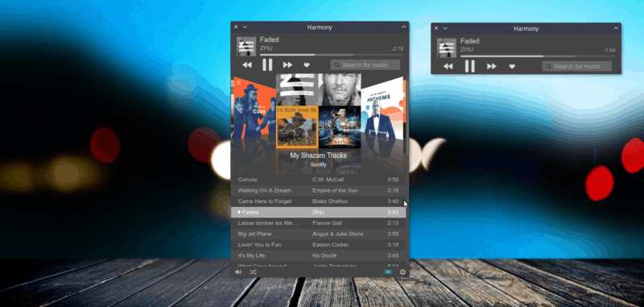Select the playing Faded row in the track list
Viewport: 644px width, 307px height.
(318, 212)
